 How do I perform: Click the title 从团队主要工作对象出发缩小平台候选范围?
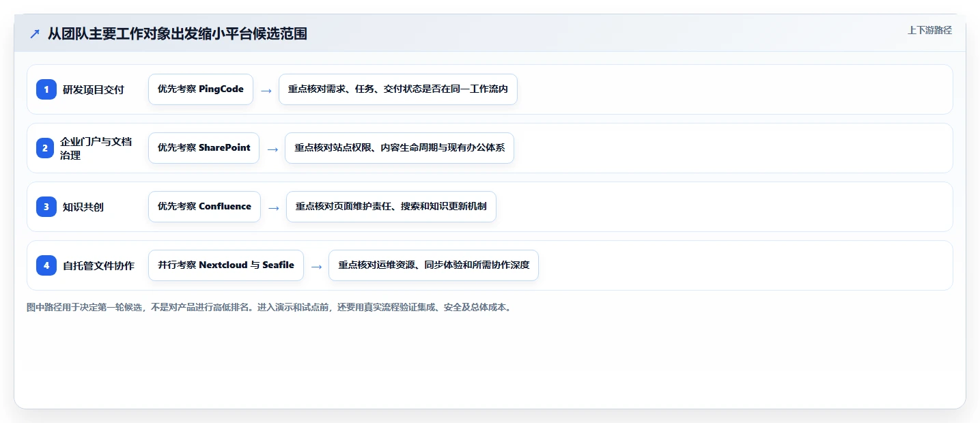coord(178,33)
